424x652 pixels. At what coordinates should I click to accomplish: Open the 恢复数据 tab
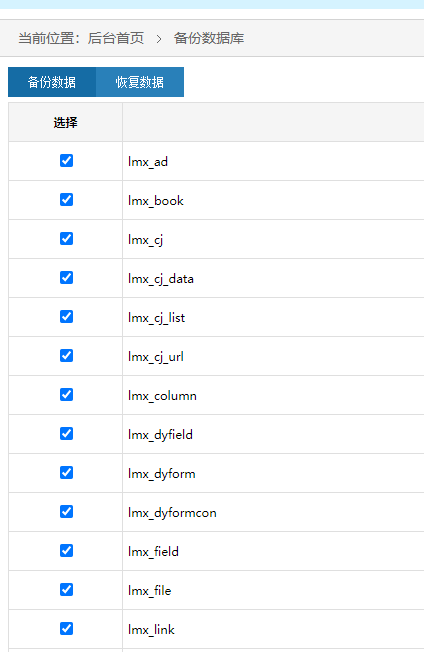(140, 82)
